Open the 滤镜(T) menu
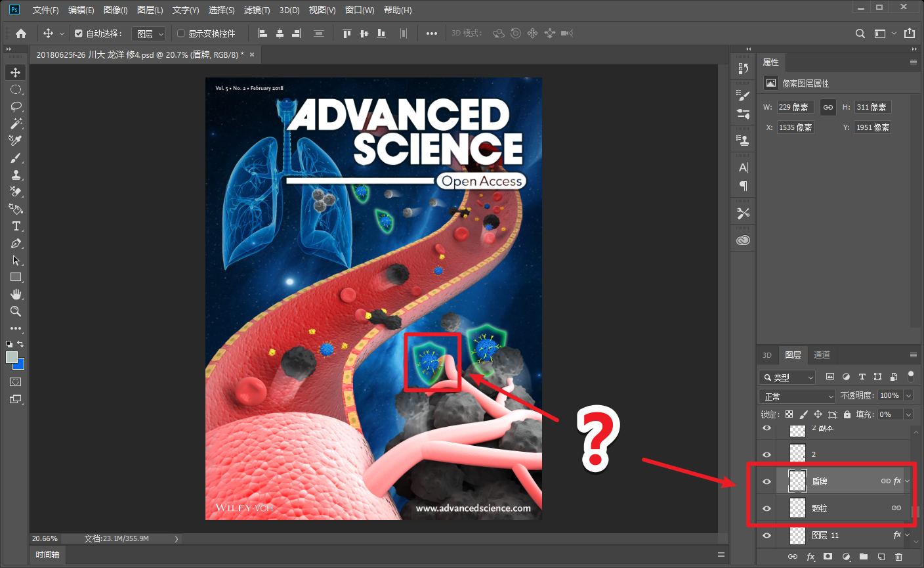Viewport: 924px width, 568px height. coord(257,10)
